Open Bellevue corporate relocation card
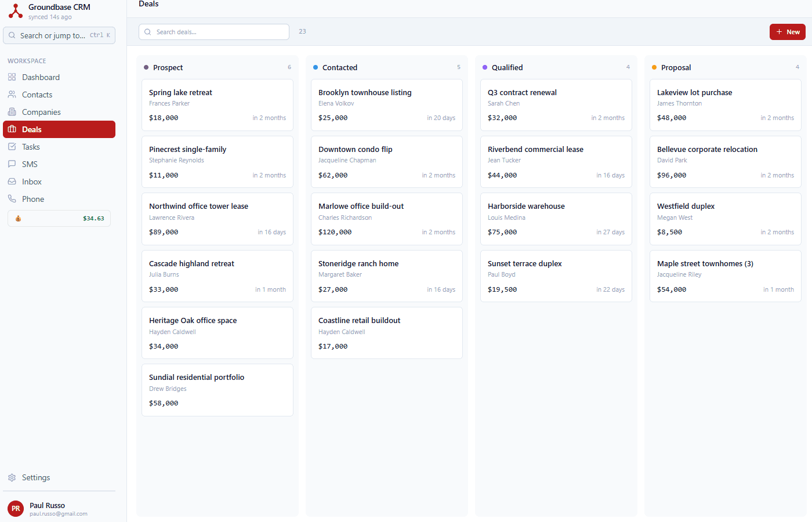The image size is (812, 522). pyautogui.click(x=726, y=162)
